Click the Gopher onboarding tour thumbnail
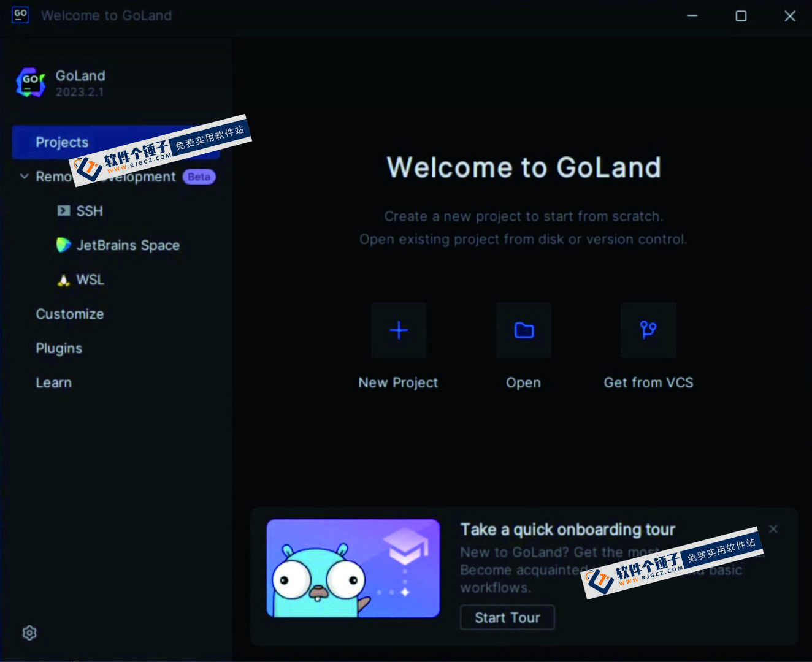This screenshot has width=812, height=662. click(353, 568)
